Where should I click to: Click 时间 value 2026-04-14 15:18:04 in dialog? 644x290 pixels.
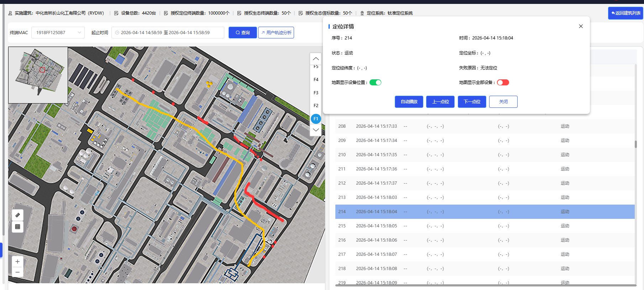(493, 38)
